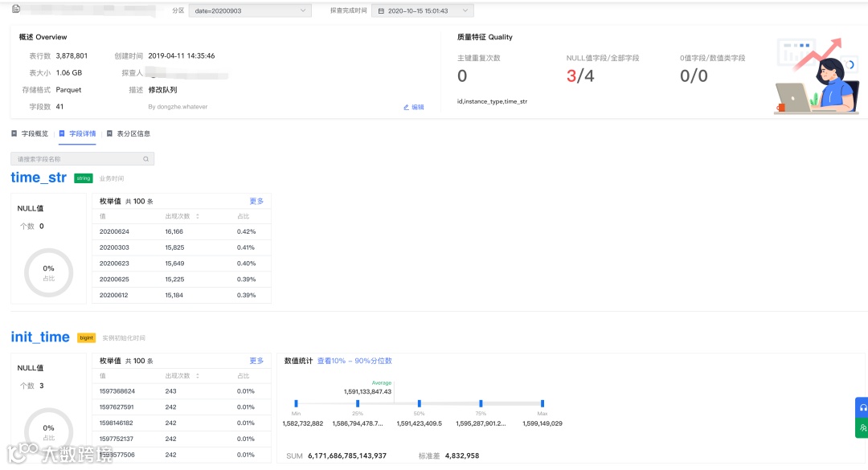Click the search magnifier icon
Image resolution: width=868 pixels, height=470 pixels.
tap(146, 159)
